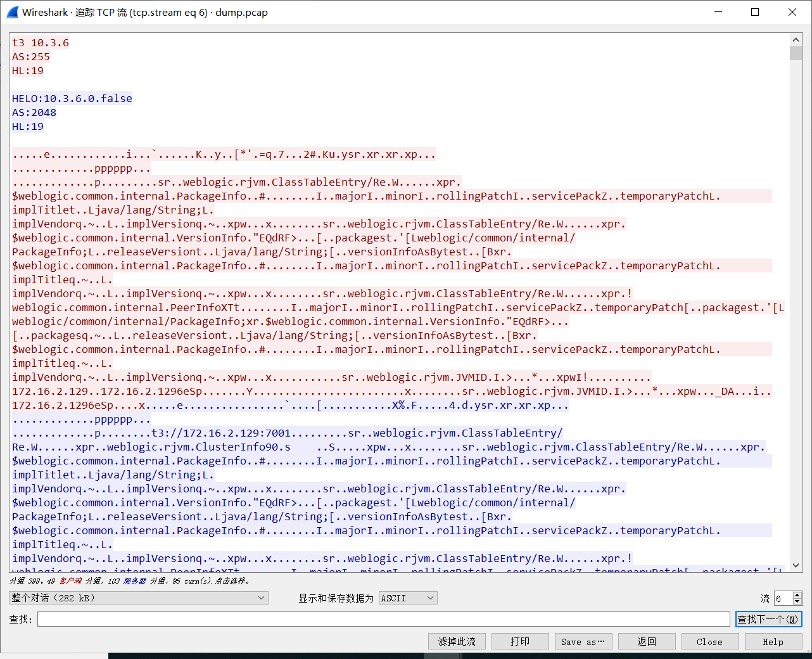
Task: Click the text 'HELO:10.3.6.0.false'
Action: (72, 98)
